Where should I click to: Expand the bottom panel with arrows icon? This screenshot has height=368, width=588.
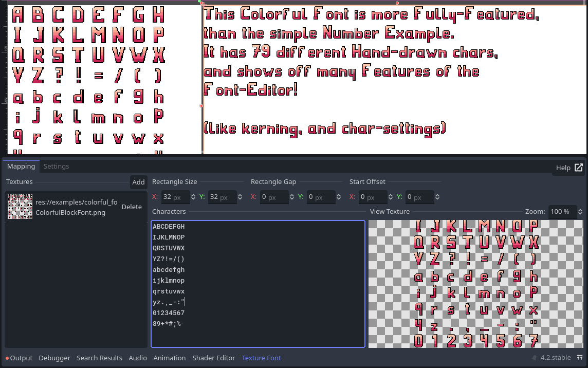580,358
